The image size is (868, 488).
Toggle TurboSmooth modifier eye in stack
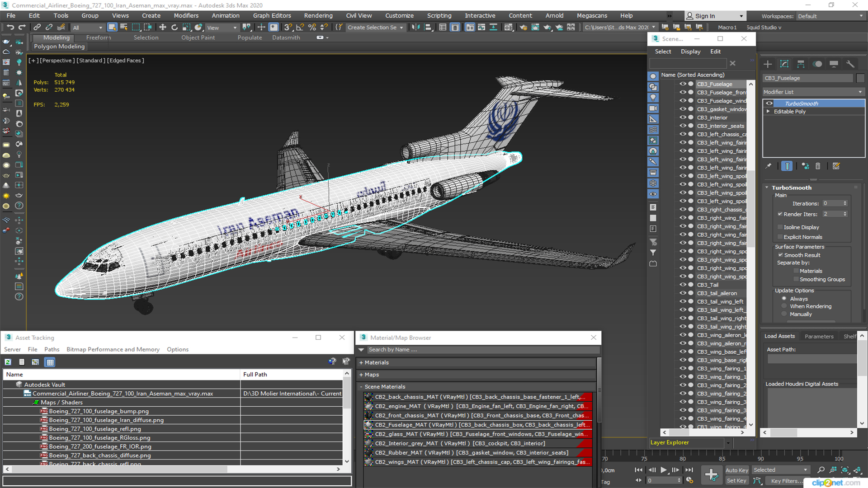(769, 103)
